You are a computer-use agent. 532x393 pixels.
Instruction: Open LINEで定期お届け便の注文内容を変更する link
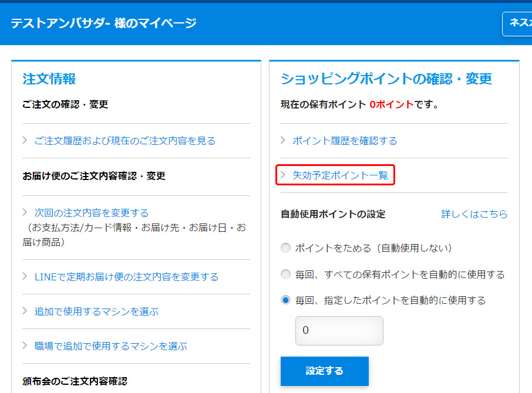[126, 277]
